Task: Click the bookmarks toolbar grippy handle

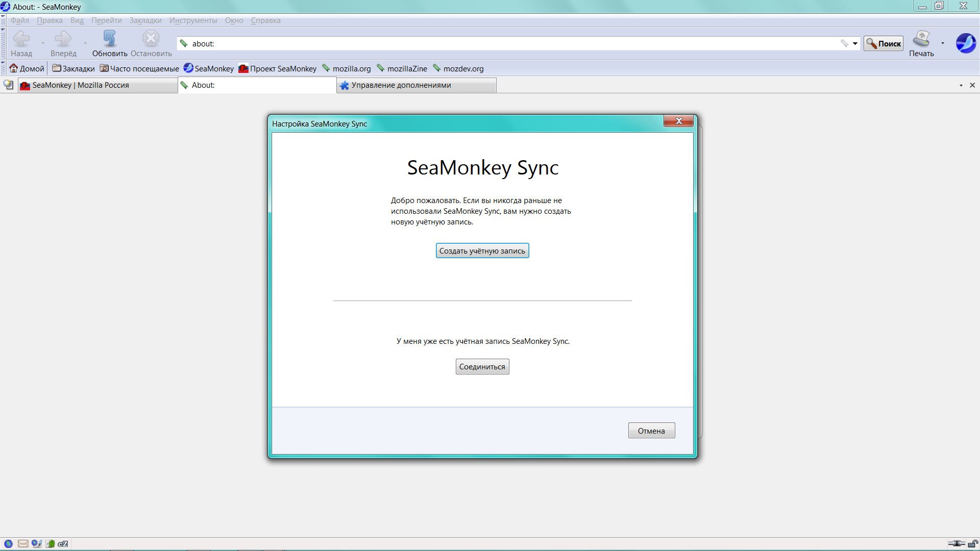Action: (3, 68)
